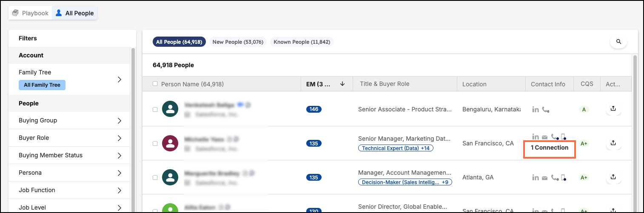
Task: Expand the Buyer Role filter chevron
Action: coord(120,138)
